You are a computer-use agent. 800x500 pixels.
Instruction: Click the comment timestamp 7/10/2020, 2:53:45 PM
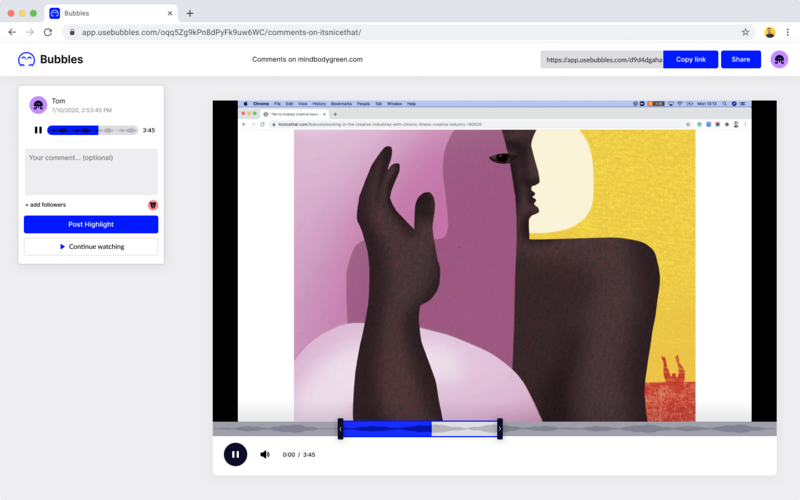[82, 110]
